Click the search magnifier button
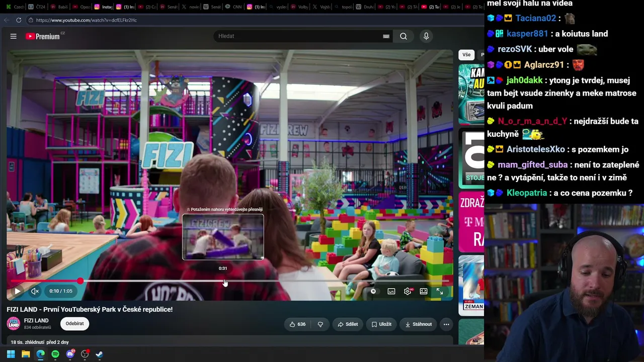Image resolution: width=644 pixels, height=362 pixels. coord(404,36)
